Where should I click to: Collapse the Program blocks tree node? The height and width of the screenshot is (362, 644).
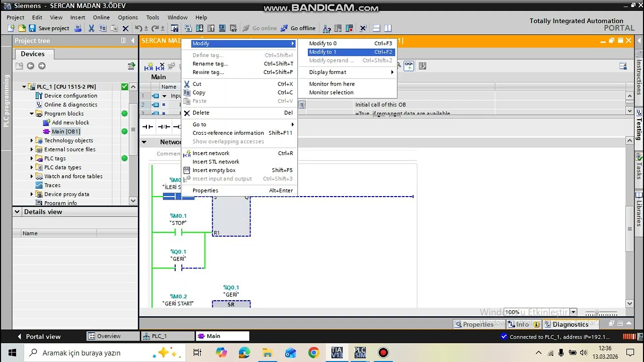(32, 114)
